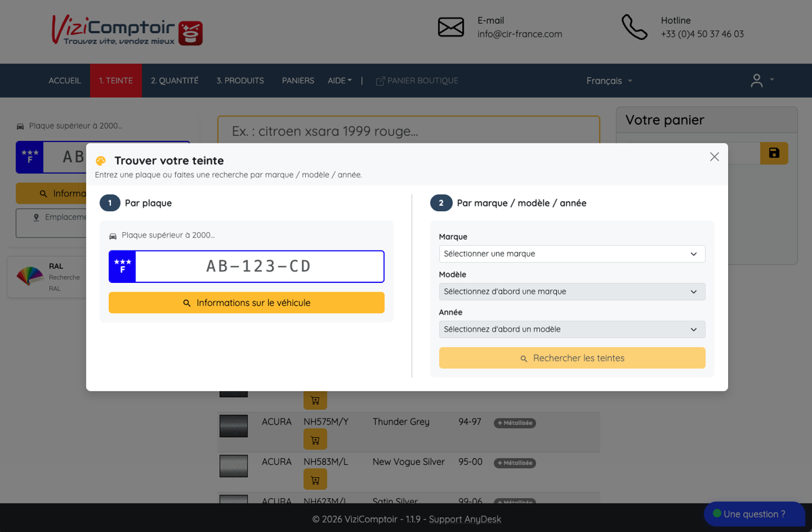Add Thunder Grey NH575M/Y to cart
This screenshot has width=812, height=532.
point(315,439)
